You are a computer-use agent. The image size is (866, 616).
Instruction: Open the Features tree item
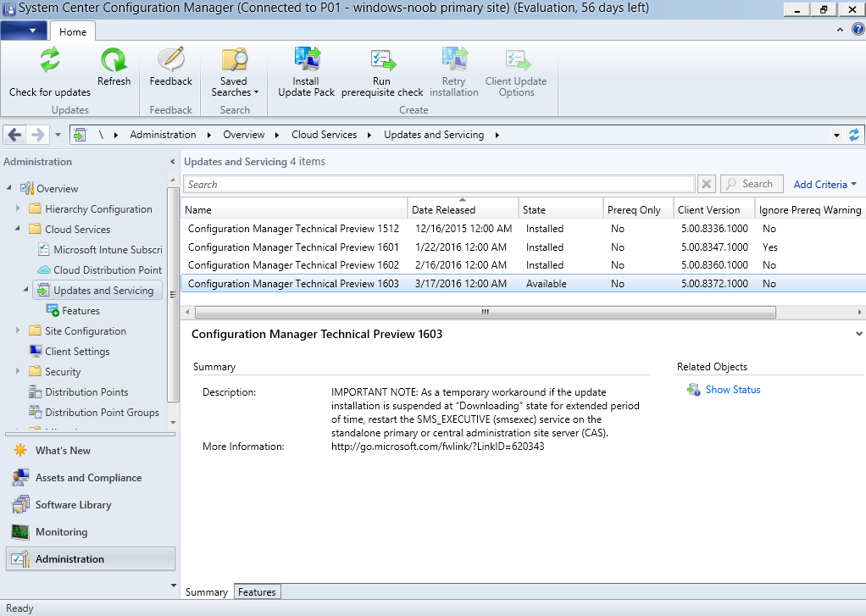[x=74, y=311]
